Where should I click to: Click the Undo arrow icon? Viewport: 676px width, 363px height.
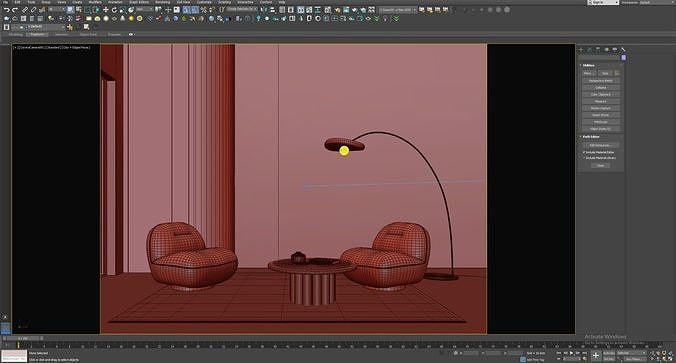pyautogui.click(x=6, y=9)
